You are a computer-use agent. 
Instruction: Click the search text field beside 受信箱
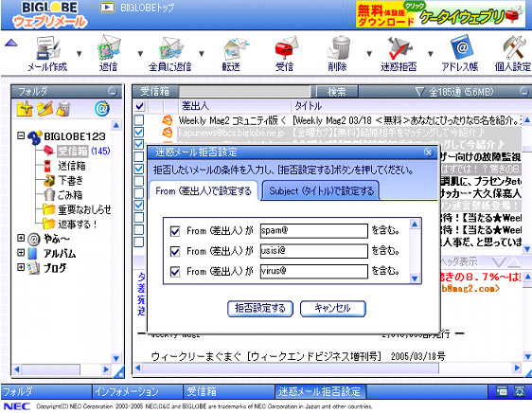tap(244, 92)
